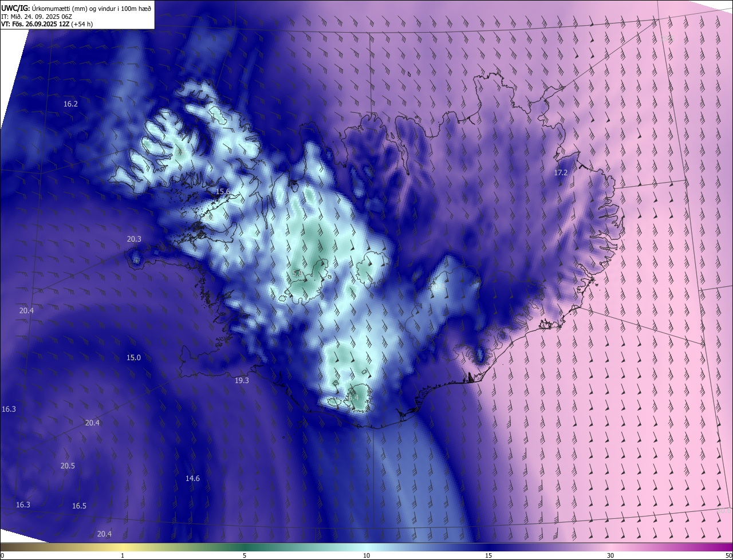Click the 1 tick label on the color scale
The image size is (733, 560).
(123, 555)
